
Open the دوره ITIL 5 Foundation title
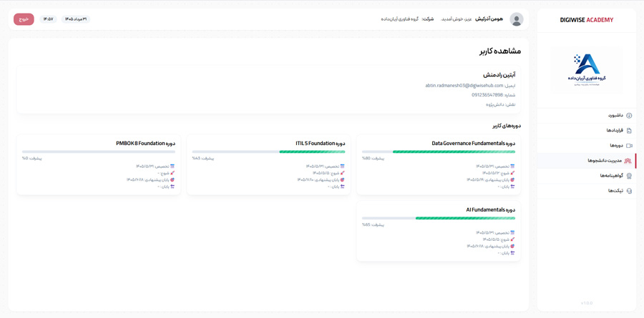coord(321,143)
